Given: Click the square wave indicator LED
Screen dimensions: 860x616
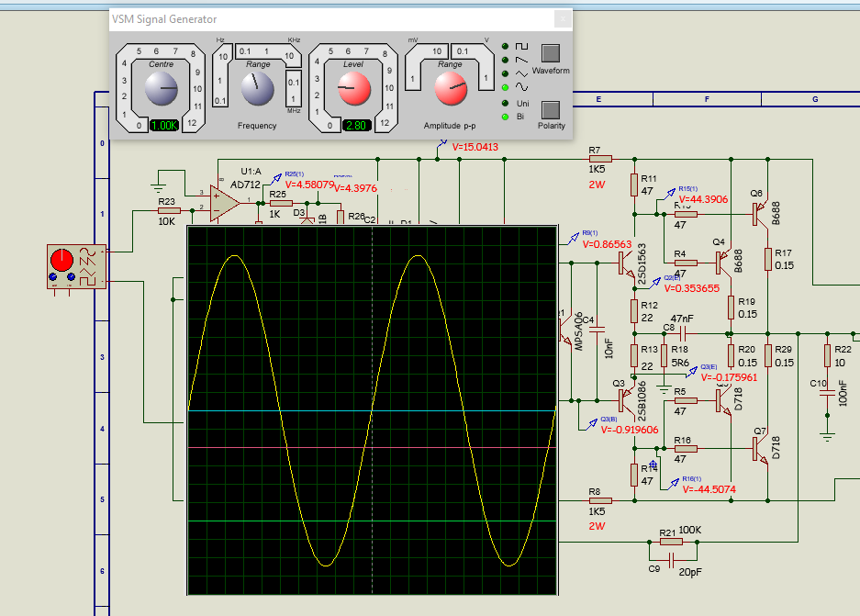Looking at the screenshot, I should (505, 45).
